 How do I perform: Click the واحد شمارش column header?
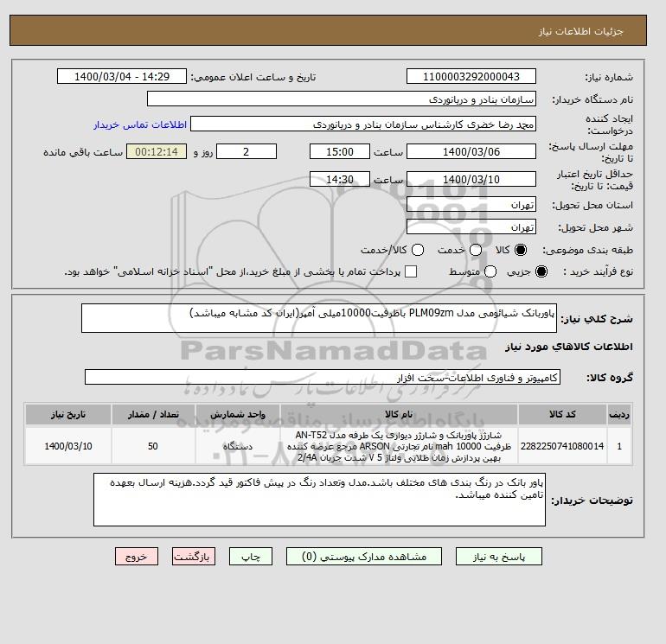click(x=238, y=414)
